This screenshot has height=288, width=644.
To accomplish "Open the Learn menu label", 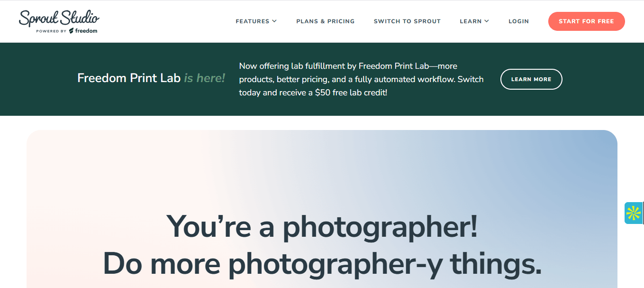I will (471, 21).
